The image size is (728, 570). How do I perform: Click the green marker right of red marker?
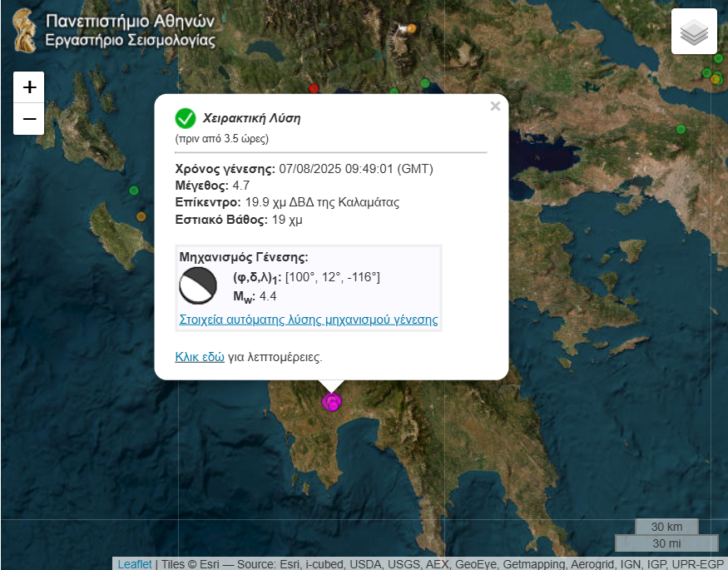(425, 83)
